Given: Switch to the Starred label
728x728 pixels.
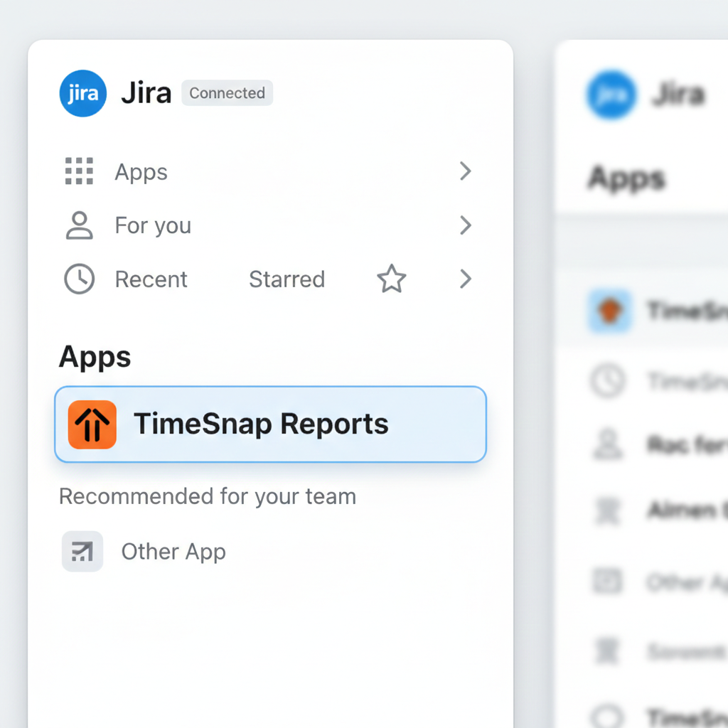Looking at the screenshot, I should (287, 279).
